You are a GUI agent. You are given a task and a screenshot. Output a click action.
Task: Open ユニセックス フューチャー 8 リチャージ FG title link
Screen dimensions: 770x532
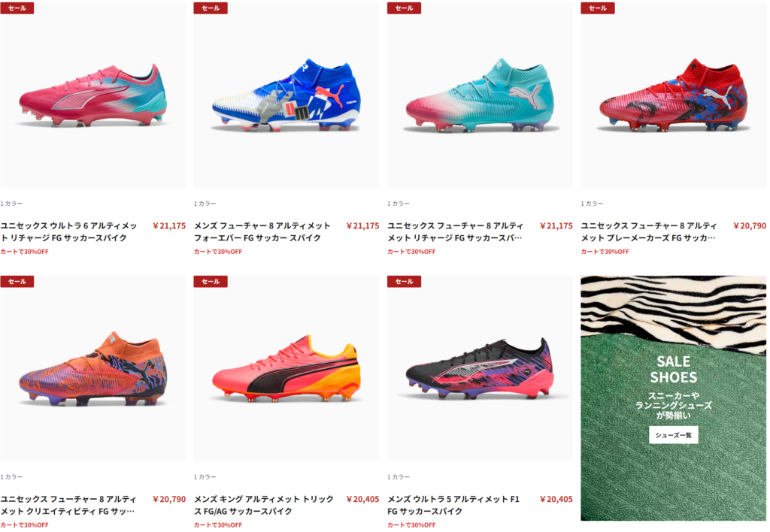tap(455, 231)
